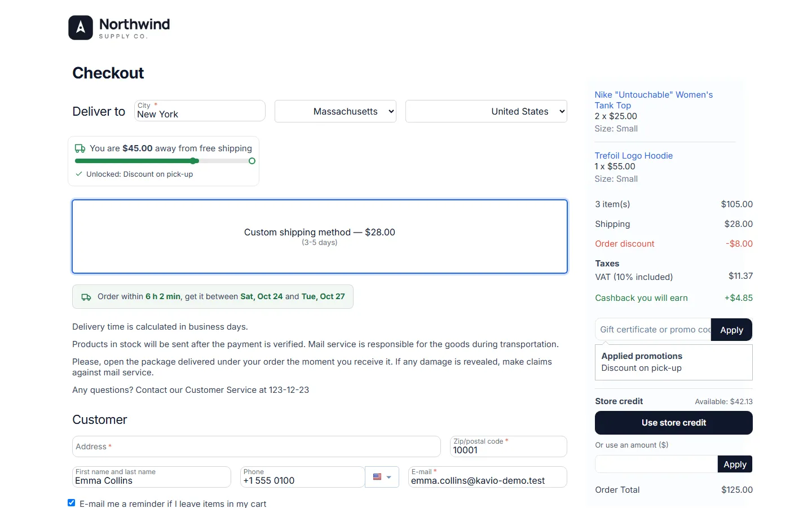Open the Trefoil Logo Hoodie link
812x508 pixels.
point(633,156)
